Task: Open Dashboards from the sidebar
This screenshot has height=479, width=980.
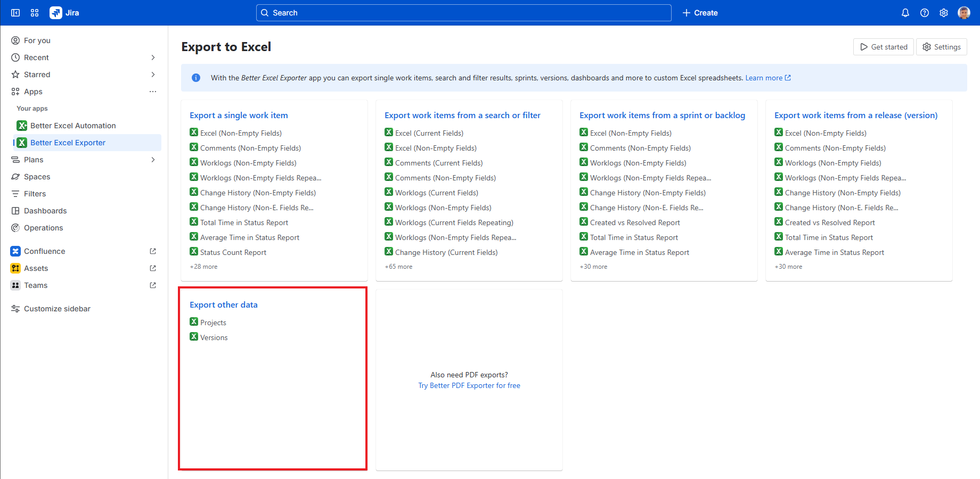Action: (45, 211)
